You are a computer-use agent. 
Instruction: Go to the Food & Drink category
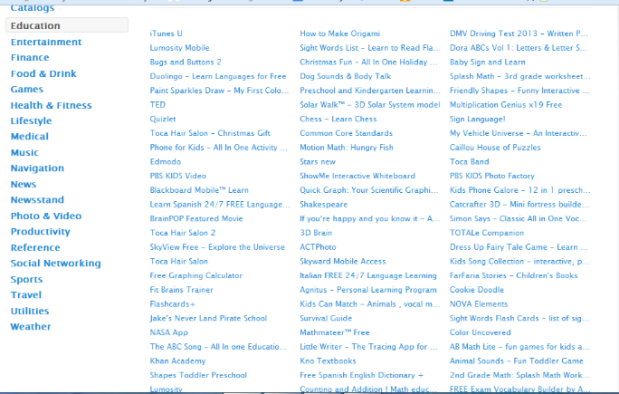(x=43, y=73)
